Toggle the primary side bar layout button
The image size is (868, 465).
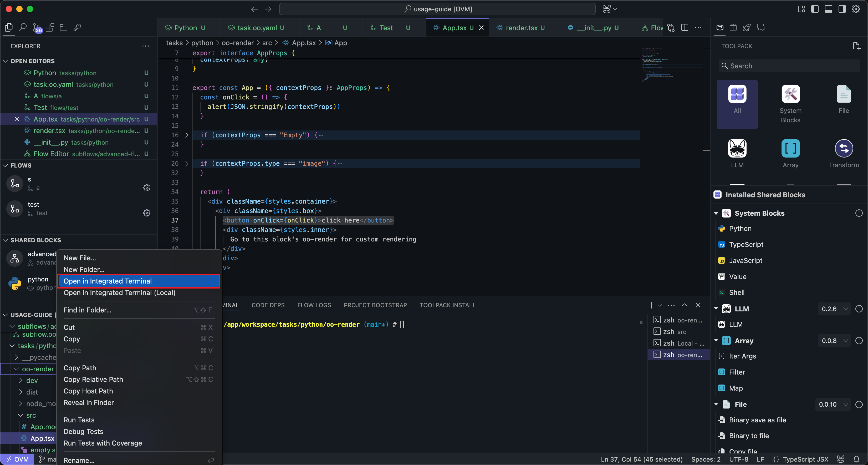[x=815, y=9]
